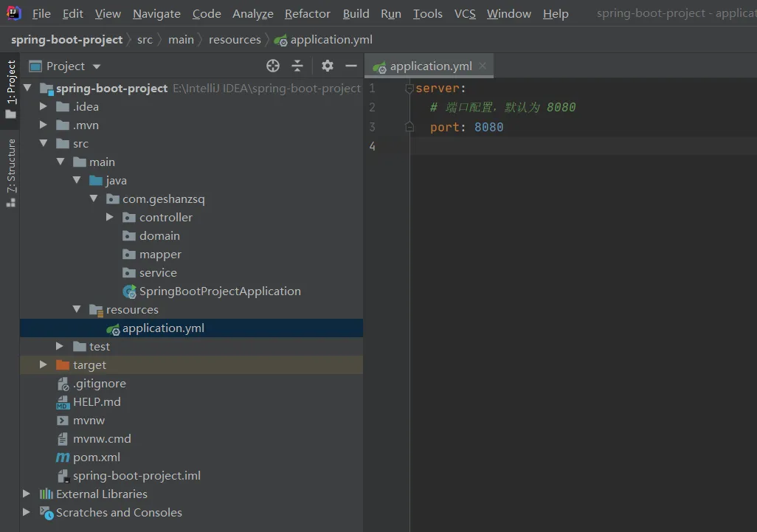Collapse the main folder
Image resolution: width=757 pixels, height=532 pixels.
[x=61, y=162]
